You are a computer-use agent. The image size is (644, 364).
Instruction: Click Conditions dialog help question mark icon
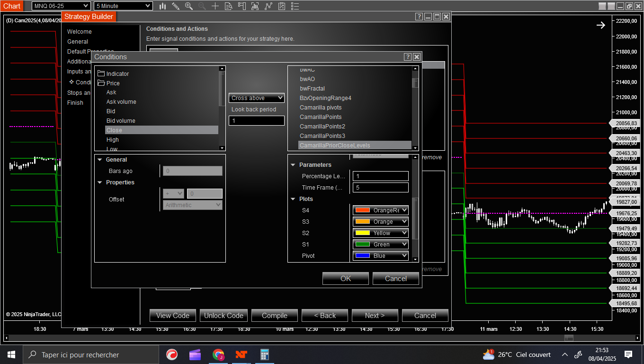[408, 57]
